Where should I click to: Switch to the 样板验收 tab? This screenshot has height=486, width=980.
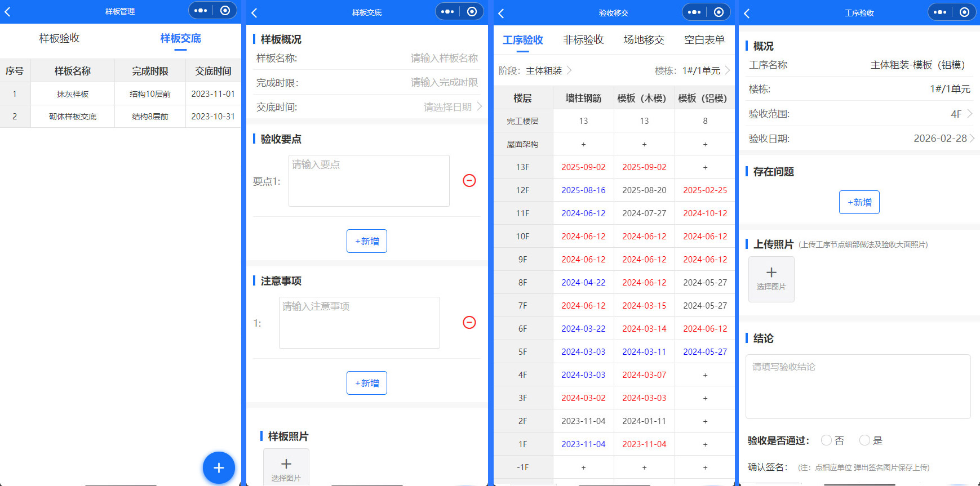tap(59, 38)
